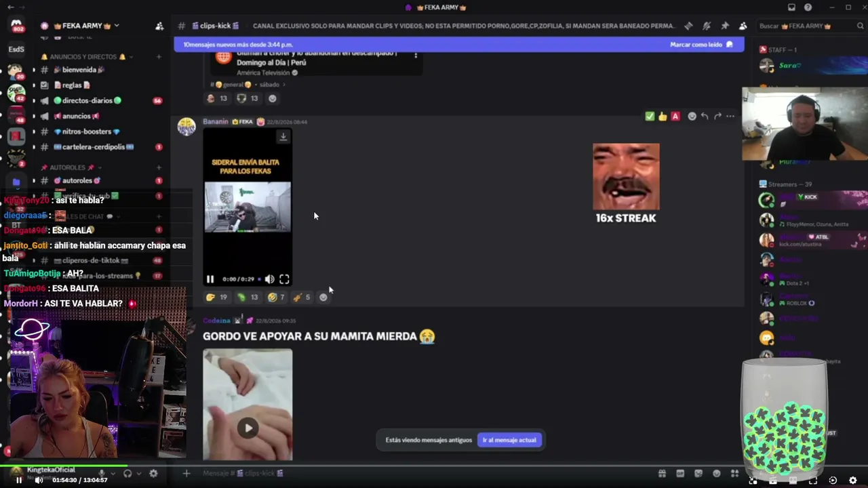
Task: Open the directos-diarios channel
Action: 100,100
